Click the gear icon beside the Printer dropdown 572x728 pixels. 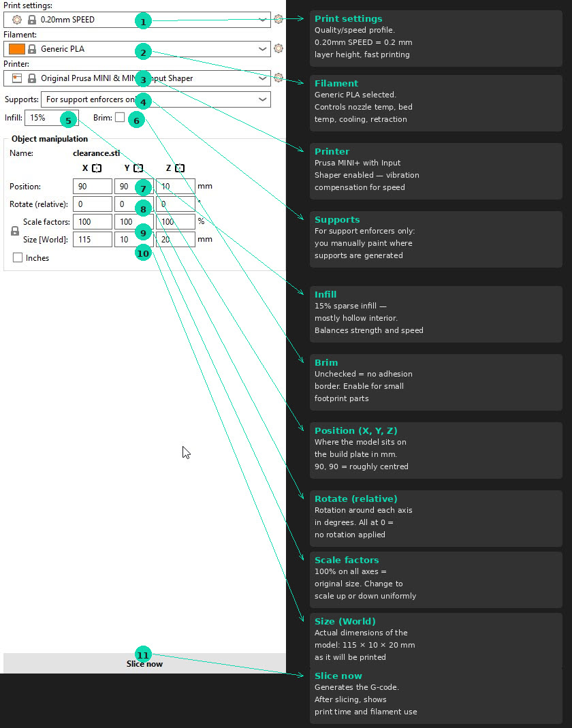(278, 78)
